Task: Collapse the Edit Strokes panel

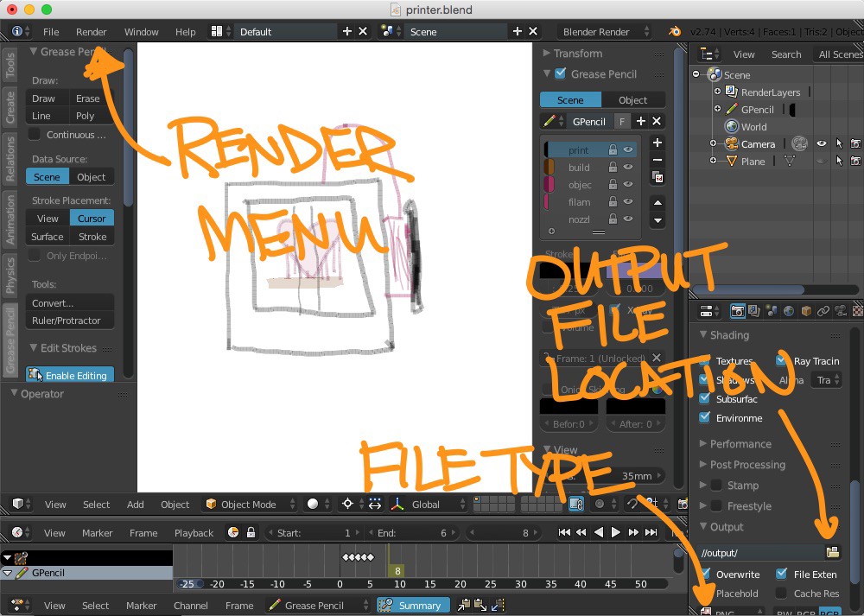Action: [34, 347]
